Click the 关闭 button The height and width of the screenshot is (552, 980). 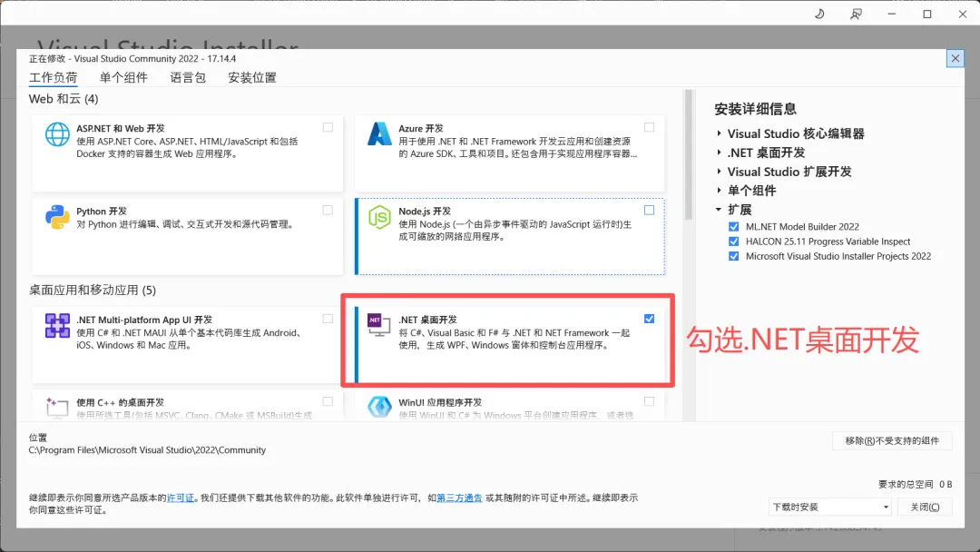[925, 507]
